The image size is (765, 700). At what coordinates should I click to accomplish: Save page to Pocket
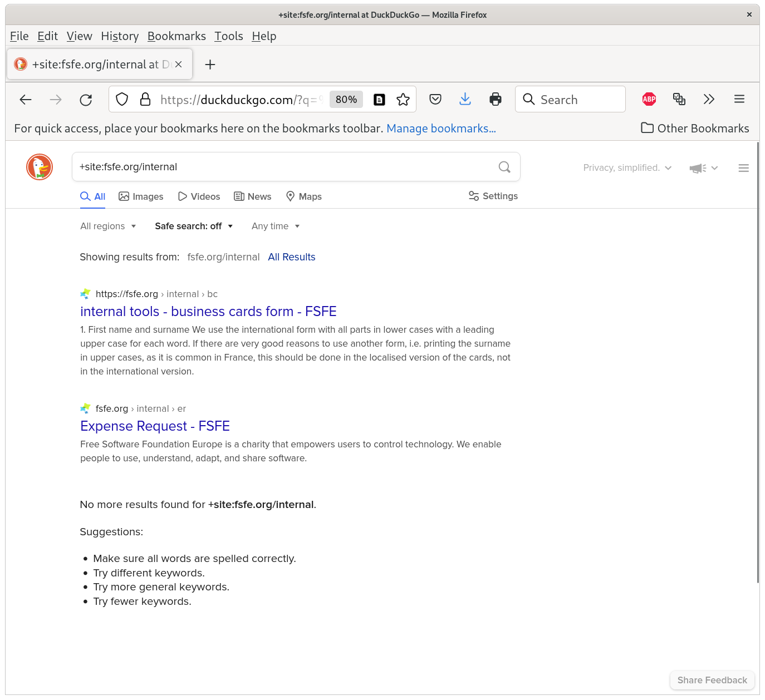click(435, 100)
